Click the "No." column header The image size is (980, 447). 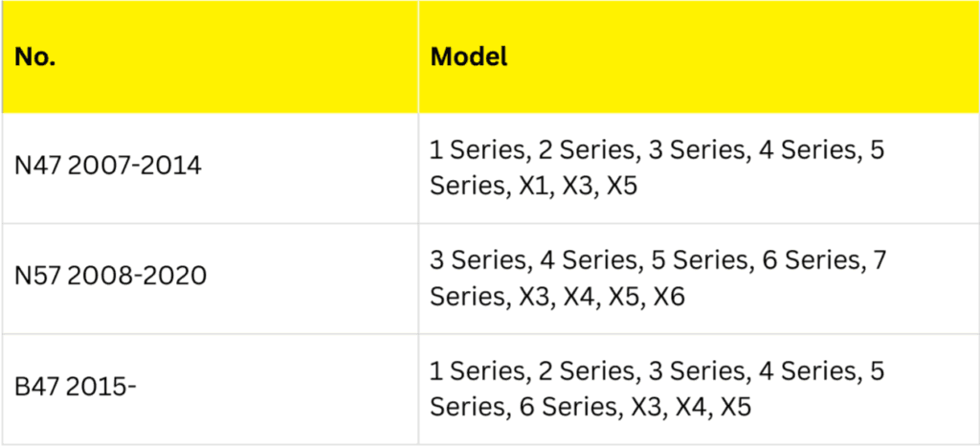36,56
